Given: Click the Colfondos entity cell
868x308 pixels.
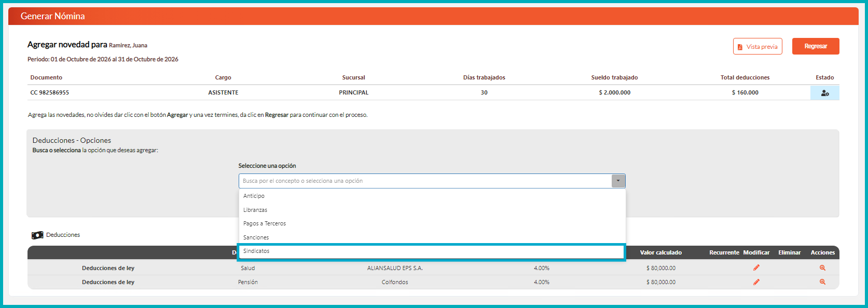Looking at the screenshot, I should coord(395,282).
